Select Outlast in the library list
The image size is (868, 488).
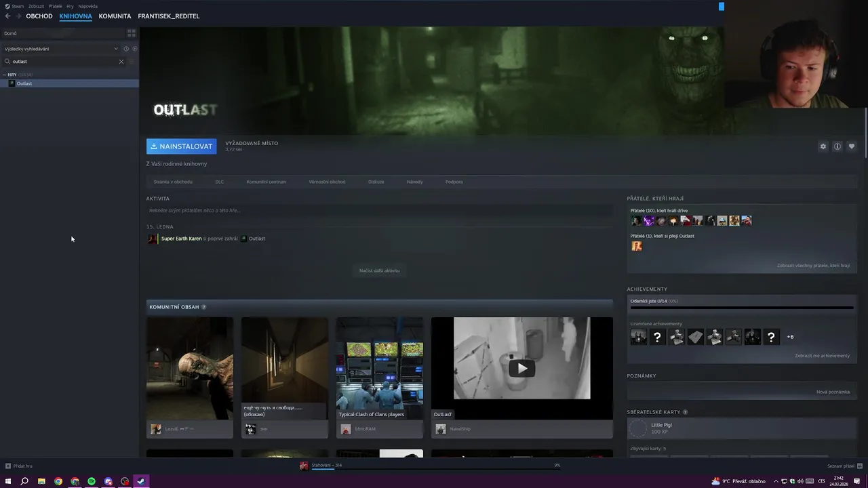coord(69,83)
